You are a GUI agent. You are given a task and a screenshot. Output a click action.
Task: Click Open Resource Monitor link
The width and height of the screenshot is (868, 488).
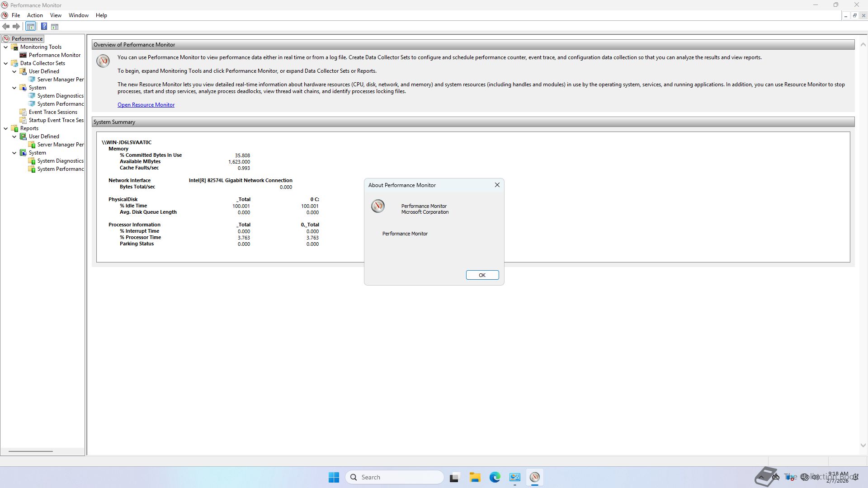(146, 105)
